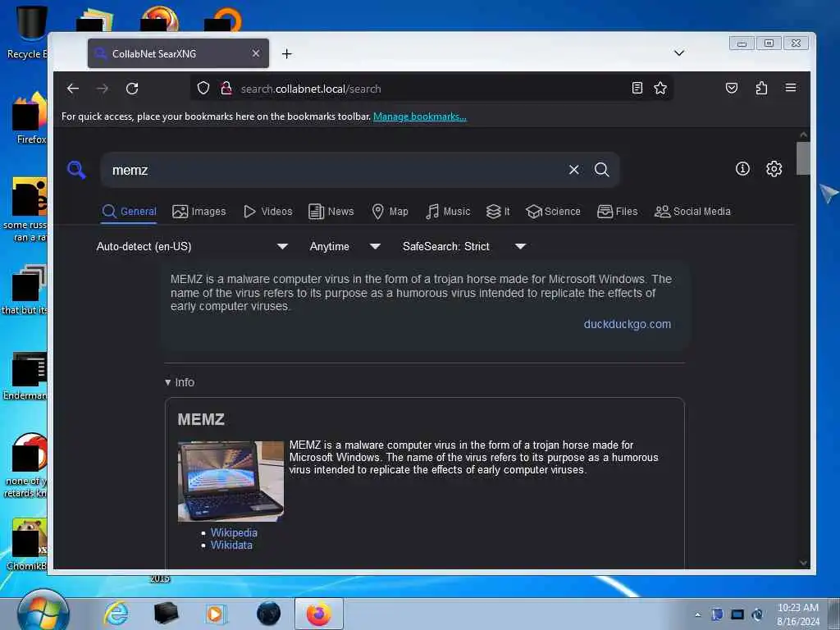Image resolution: width=840 pixels, height=630 pixels.
Task: Click the MEMZ heading in info box
Action: (201, 419)
